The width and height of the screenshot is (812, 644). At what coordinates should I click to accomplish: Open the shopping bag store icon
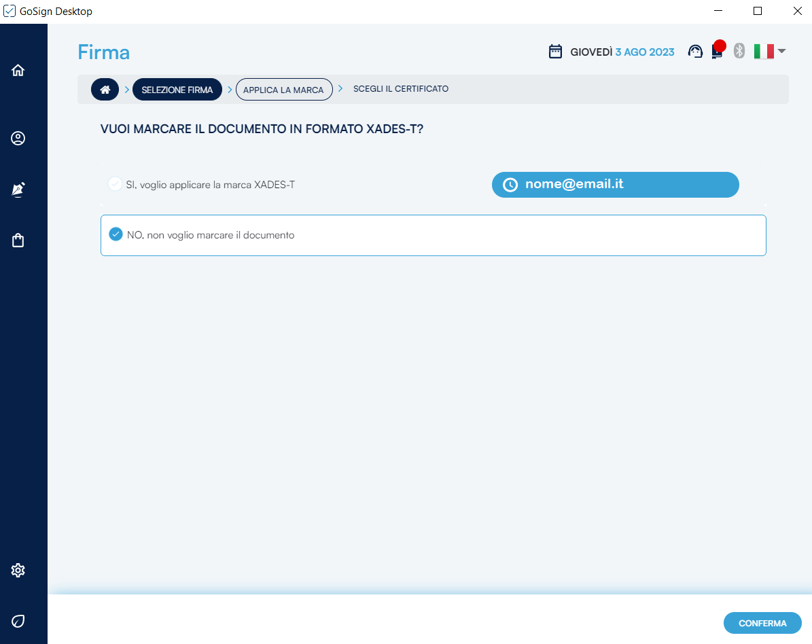pyautogui.click(x=18, y=240)
